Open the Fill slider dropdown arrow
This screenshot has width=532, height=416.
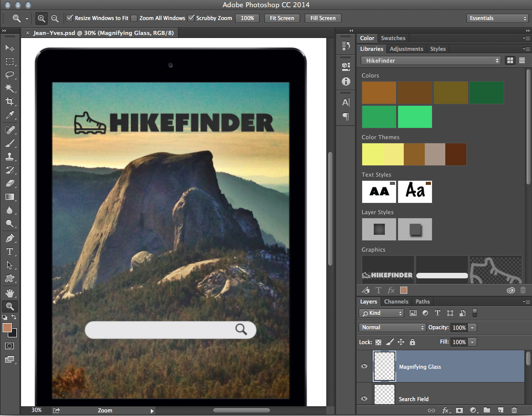472,342
